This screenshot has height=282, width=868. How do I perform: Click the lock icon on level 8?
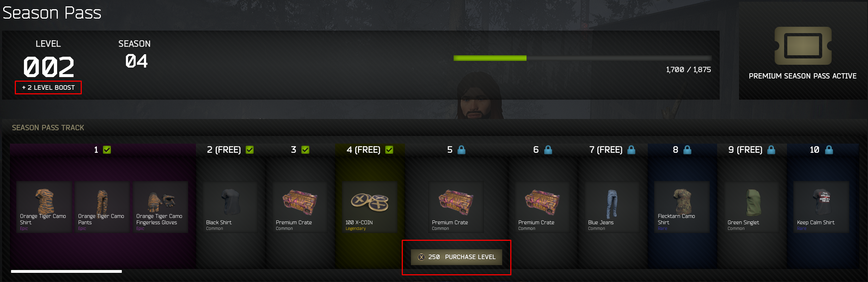pos(687,150)
